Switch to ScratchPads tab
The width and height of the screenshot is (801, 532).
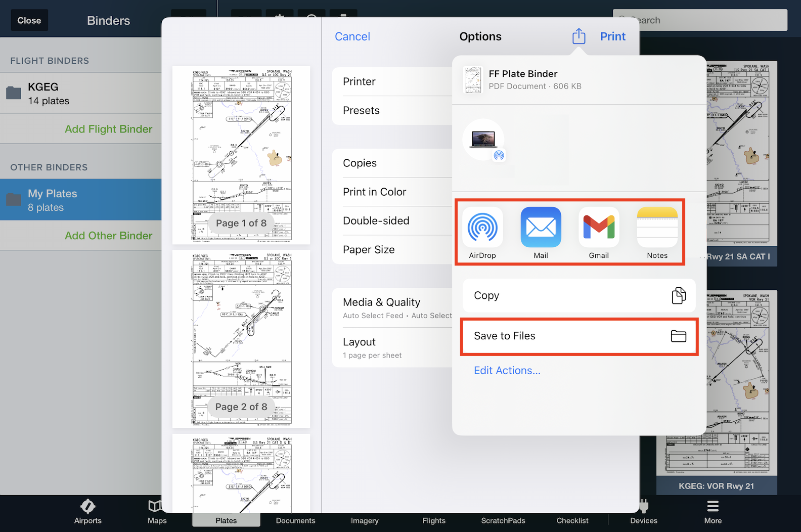point(503,520)
